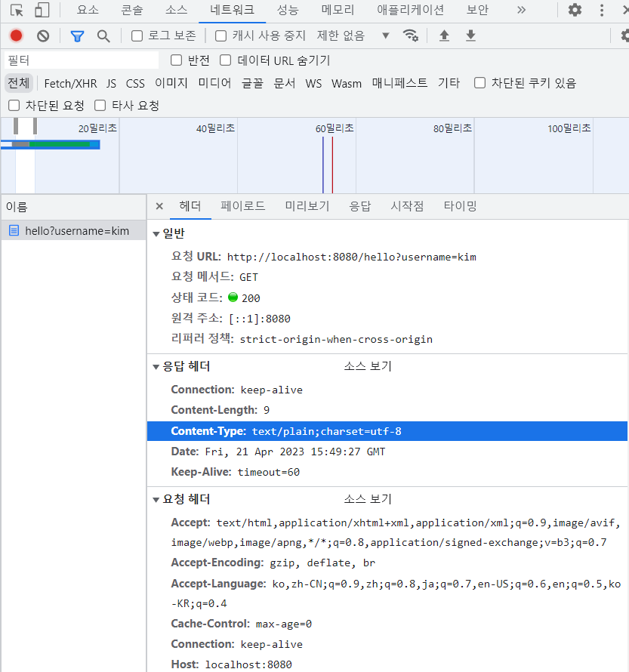The height and width of the screenshot is (672, 629).
Task: Switch to the 성능 tab
Action: click(x=288, y=10)
